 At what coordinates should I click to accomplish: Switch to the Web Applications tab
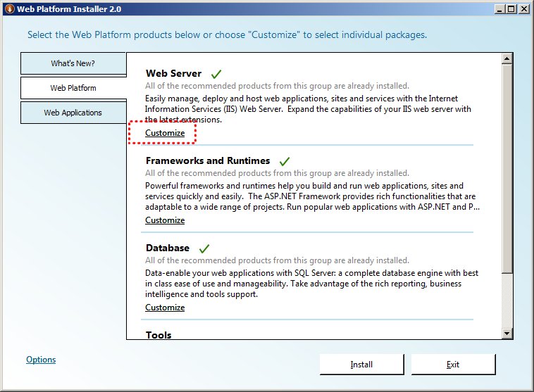(73, 113)
